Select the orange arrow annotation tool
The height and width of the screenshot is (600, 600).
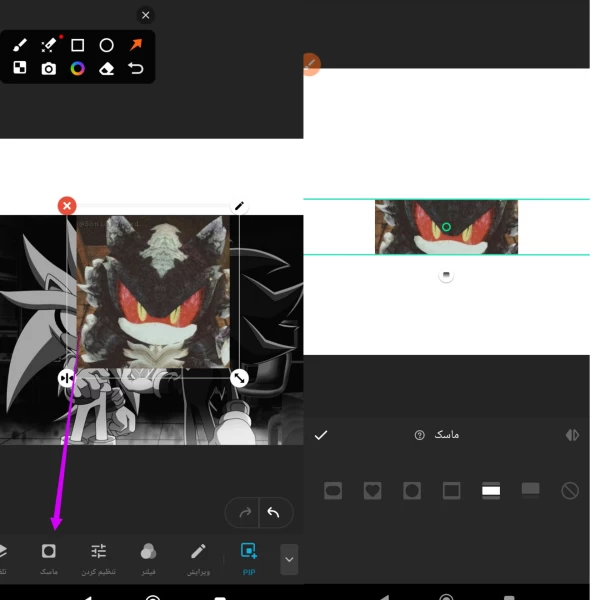click(x=136, y=45)
